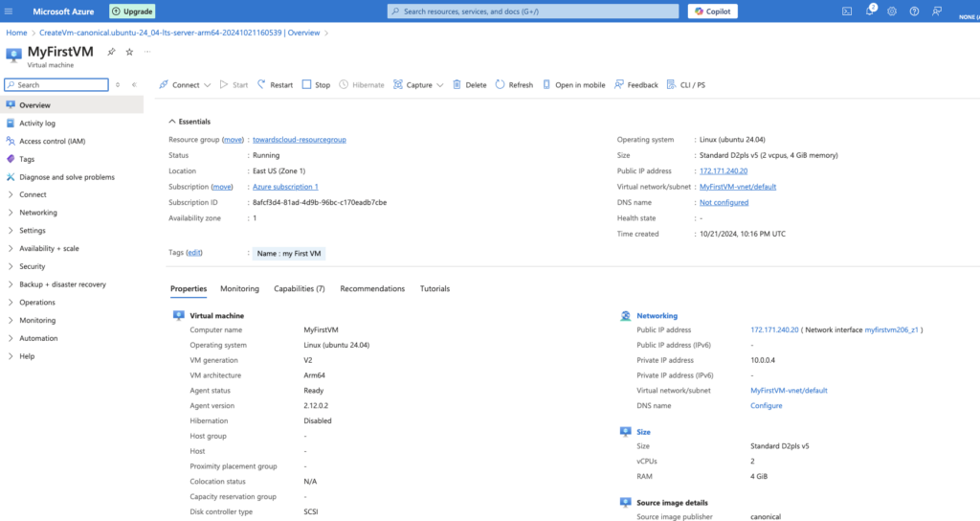The image size is (980, 521).
Task: Focus the global search resources field
Action: [x=533, y=11]
